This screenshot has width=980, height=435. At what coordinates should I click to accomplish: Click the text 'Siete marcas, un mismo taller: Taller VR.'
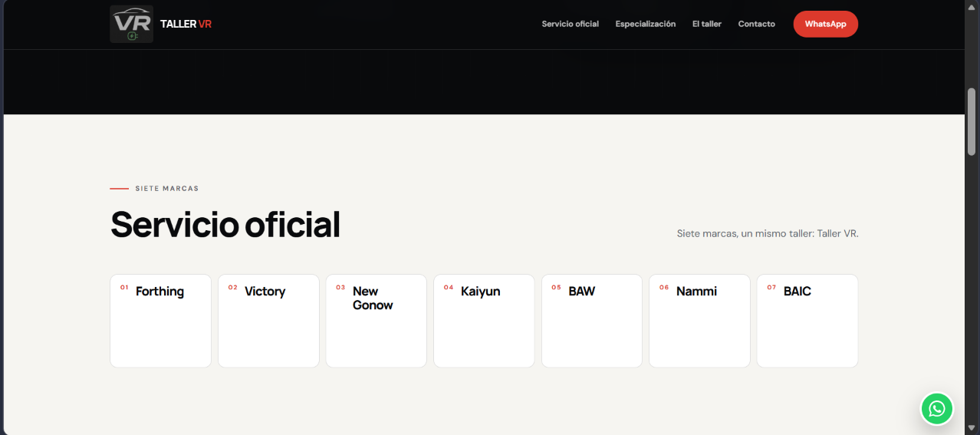pyautogui.click(x=768, y=233)
